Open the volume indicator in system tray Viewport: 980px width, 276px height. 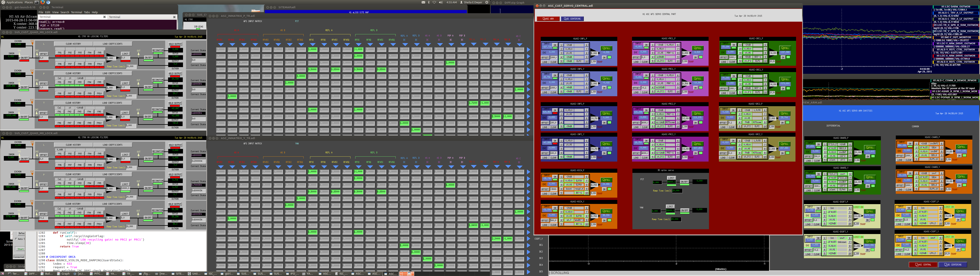click(x=441, y=2)
